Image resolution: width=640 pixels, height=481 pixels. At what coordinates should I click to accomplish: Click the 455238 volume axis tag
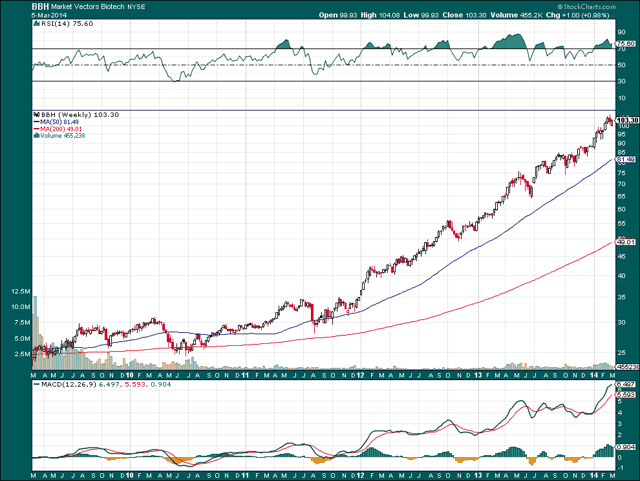tap(627, 367)
